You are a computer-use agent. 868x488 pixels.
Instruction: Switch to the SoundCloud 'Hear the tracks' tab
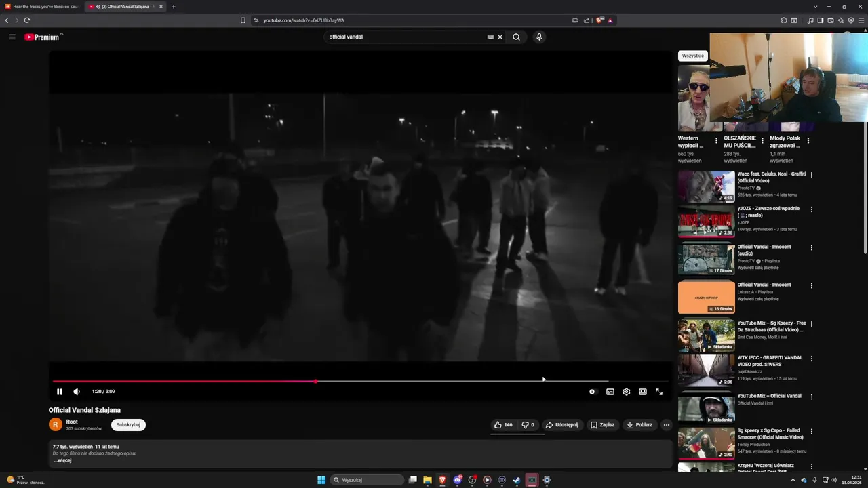pos(42,7)
